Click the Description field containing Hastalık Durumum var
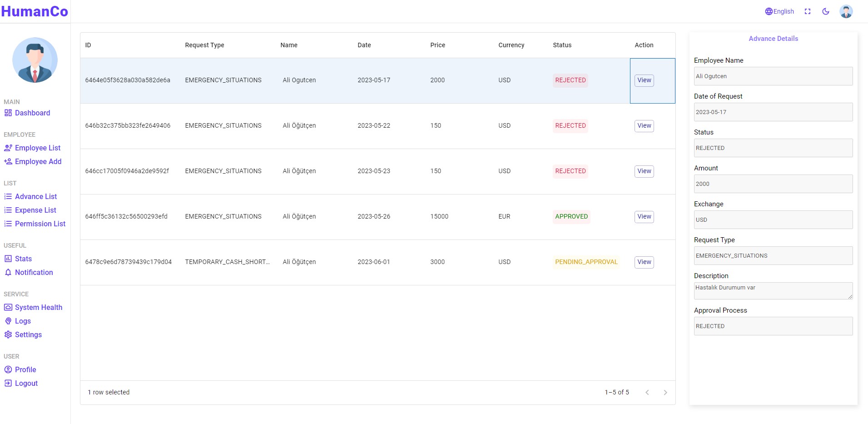The image size is (868, 424). [772, 290]
